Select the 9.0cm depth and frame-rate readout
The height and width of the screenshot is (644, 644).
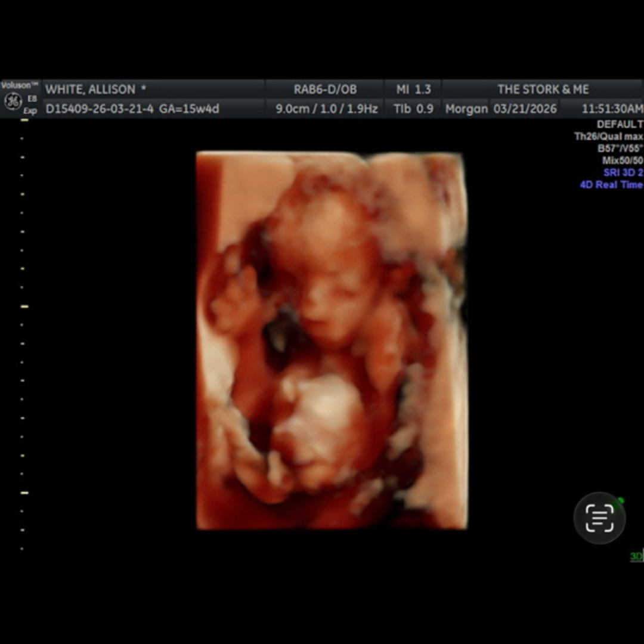(x=326, y=109)
